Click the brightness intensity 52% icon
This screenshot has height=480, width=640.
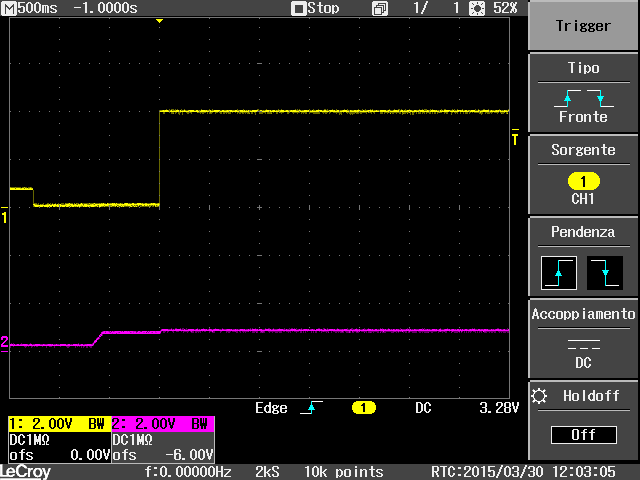(477, 9)
